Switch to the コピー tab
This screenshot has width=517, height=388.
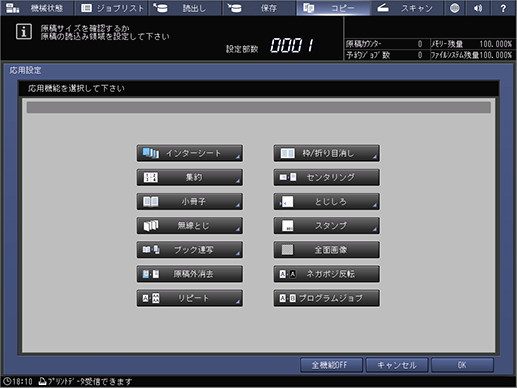[x=333, y=8]
